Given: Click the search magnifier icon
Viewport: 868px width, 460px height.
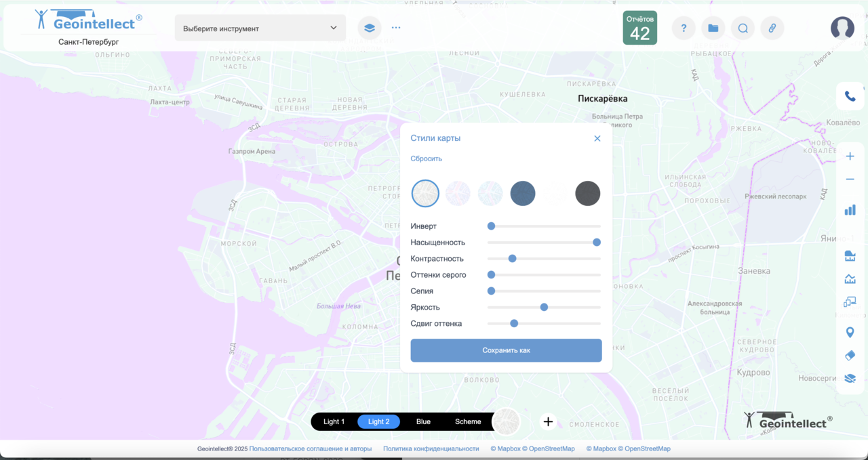Looking at the screenshot, I should [x=743, y=28].
